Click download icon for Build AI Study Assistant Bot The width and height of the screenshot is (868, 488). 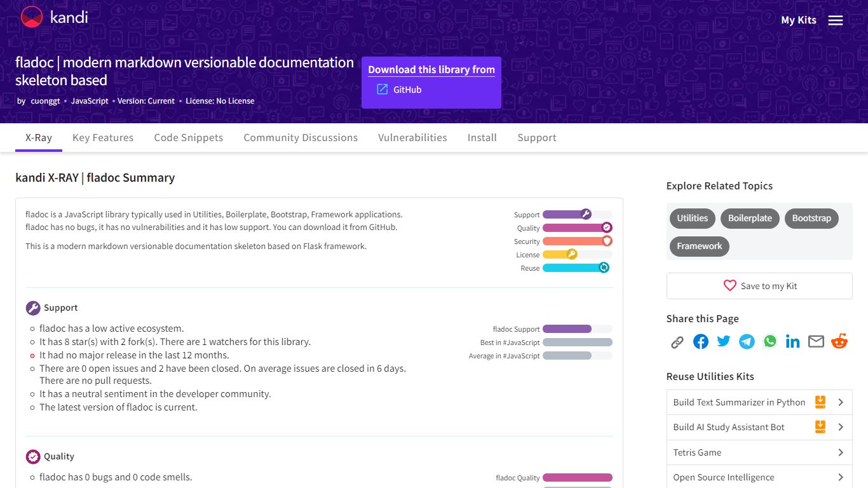pyautogui.click(x=820, y=427)
